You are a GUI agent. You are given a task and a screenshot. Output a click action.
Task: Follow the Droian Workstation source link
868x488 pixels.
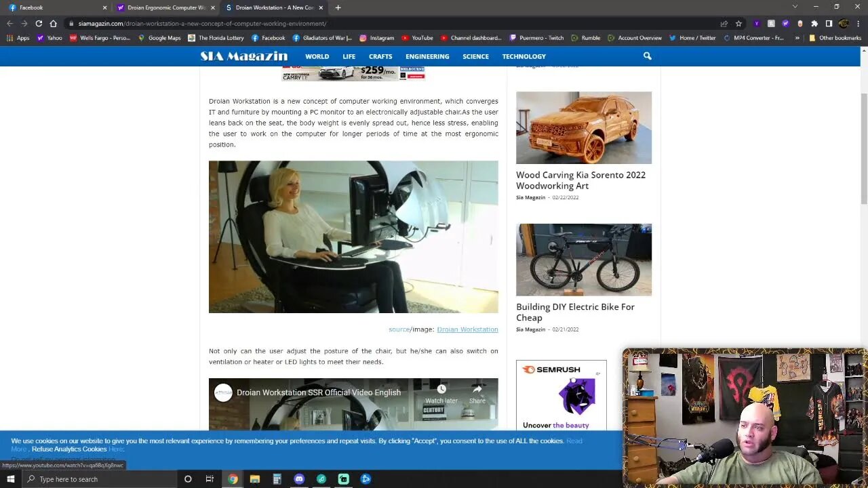point(467,329)
